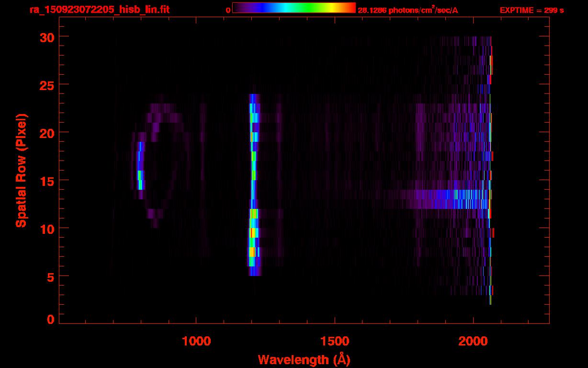Click the 1000 wavelength tick label
The image size is (588, 368).
[x=196, y=341]
